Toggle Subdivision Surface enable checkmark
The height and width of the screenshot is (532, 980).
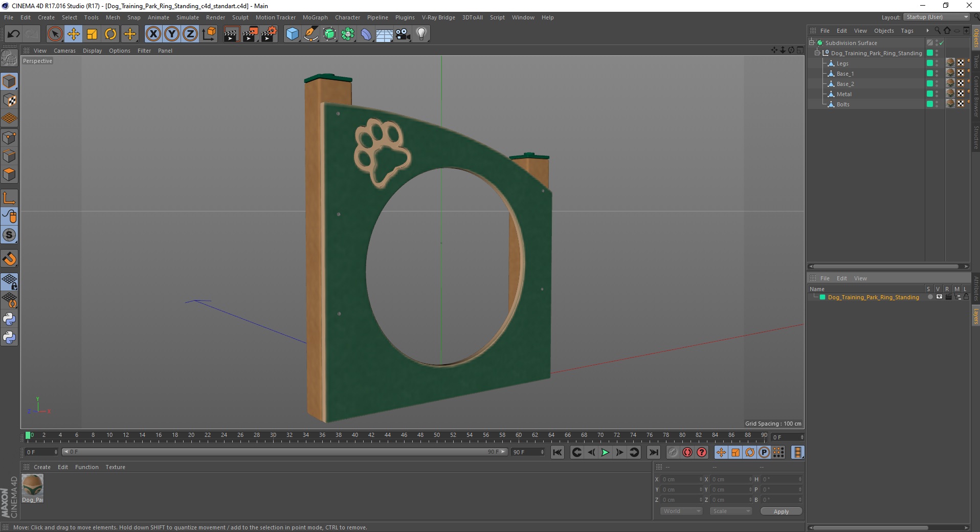[x=941, y=43]
